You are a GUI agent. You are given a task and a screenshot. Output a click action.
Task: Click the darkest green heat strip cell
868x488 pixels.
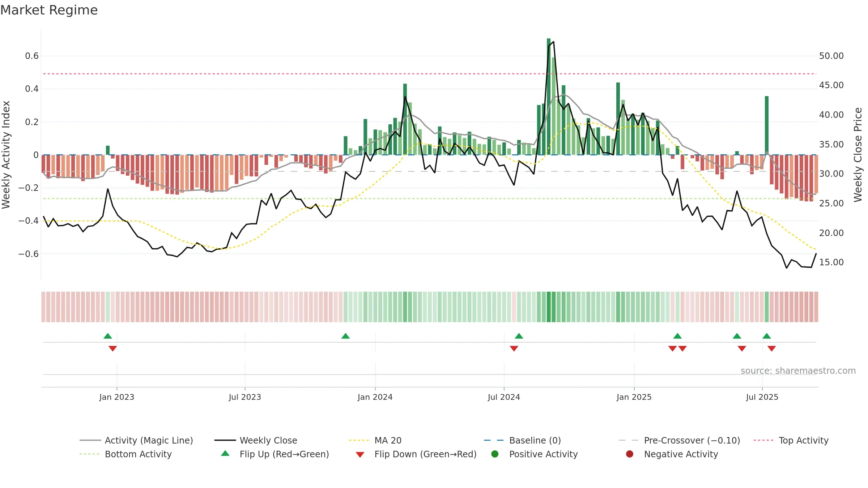(x=549, y=307)
